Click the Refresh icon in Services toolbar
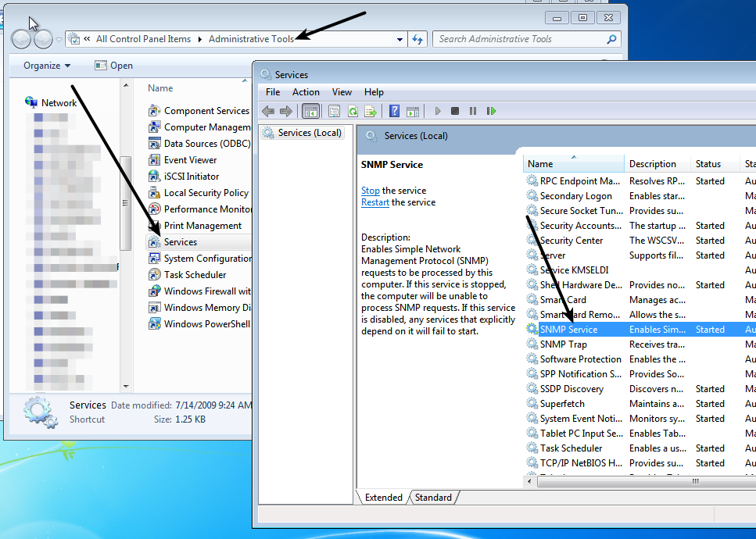 [x=353, y=112]
